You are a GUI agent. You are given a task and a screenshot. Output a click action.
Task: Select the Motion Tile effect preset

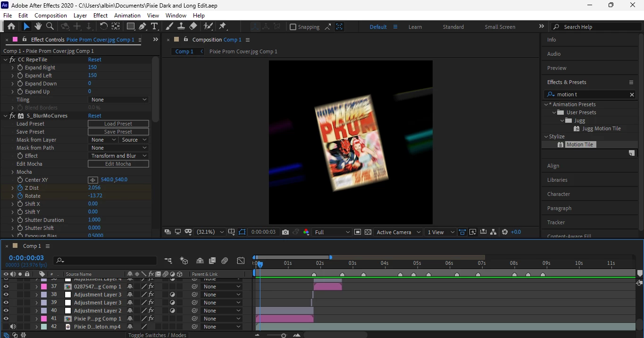[580, 144]
